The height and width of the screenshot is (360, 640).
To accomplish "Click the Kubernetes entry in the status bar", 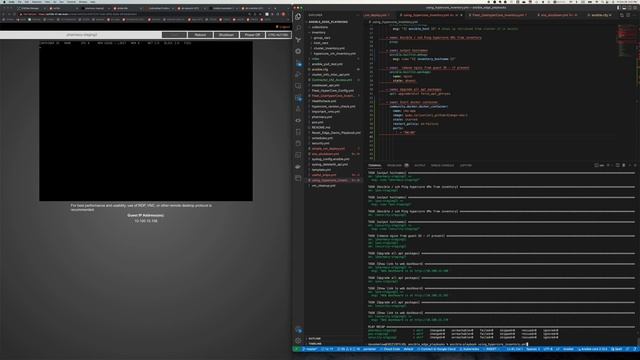I will pyautogui.click(x=469, y=349).
